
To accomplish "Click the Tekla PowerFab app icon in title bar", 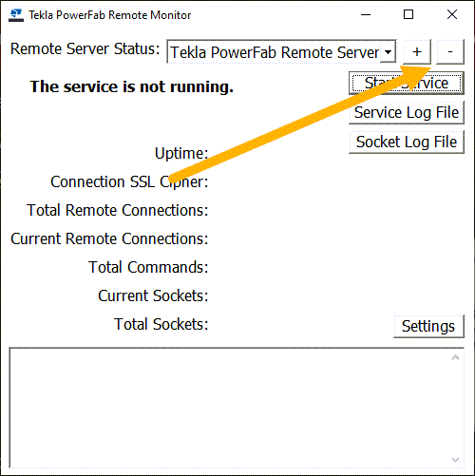I will [x=16, y=15].
